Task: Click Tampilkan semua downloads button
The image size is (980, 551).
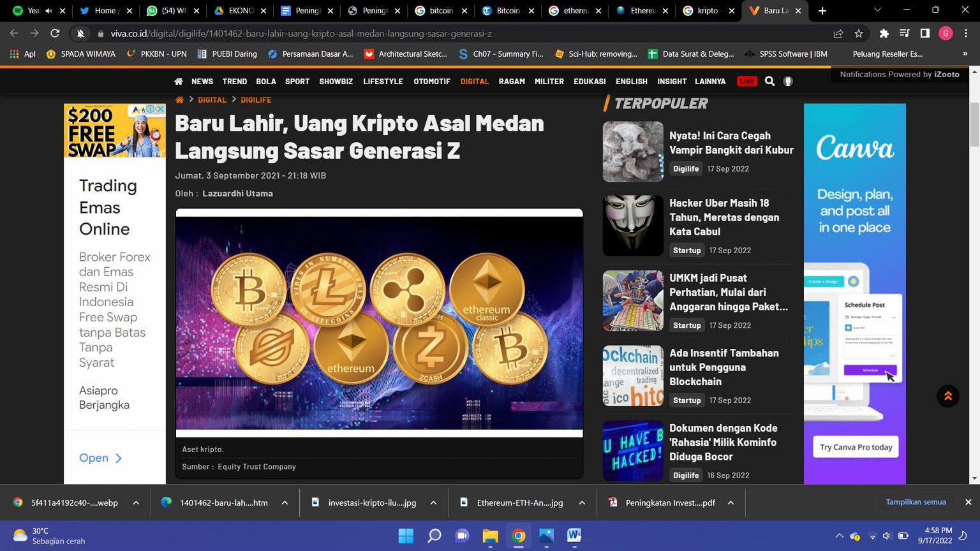Action: [x=916, y=502]
